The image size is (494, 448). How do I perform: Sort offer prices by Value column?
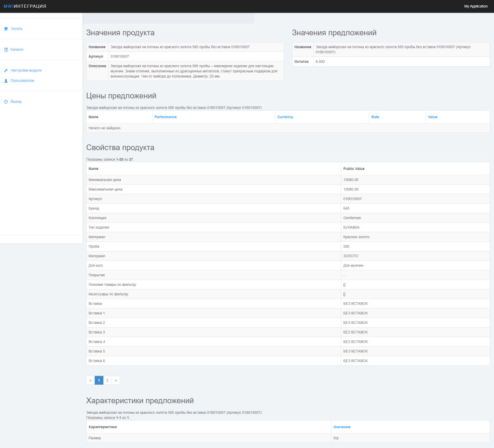(x=433, y=117)
